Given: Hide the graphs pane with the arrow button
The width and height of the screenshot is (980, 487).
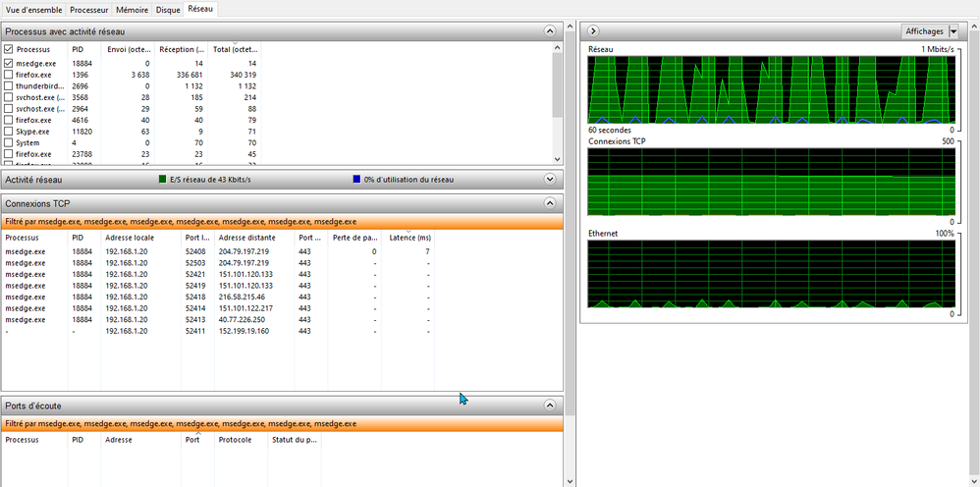Looking at the screenshot, I should 593,31.
